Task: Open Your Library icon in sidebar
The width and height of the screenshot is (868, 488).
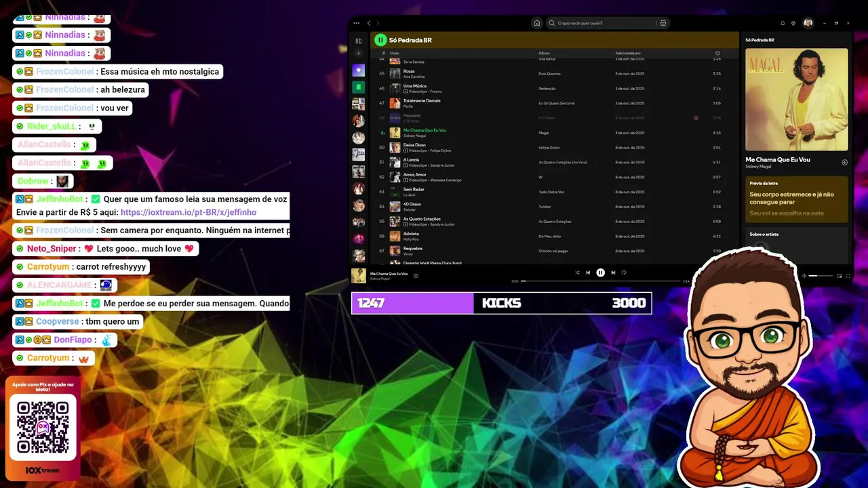Action: point(359,41)
